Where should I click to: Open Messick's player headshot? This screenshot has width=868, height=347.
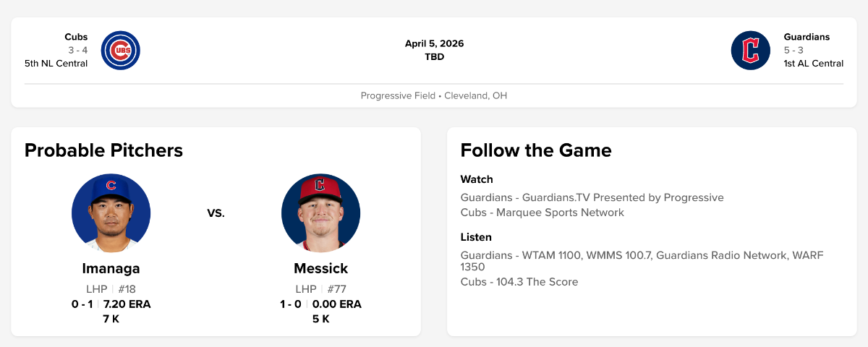pyautogui.click(x=320, y=213)
